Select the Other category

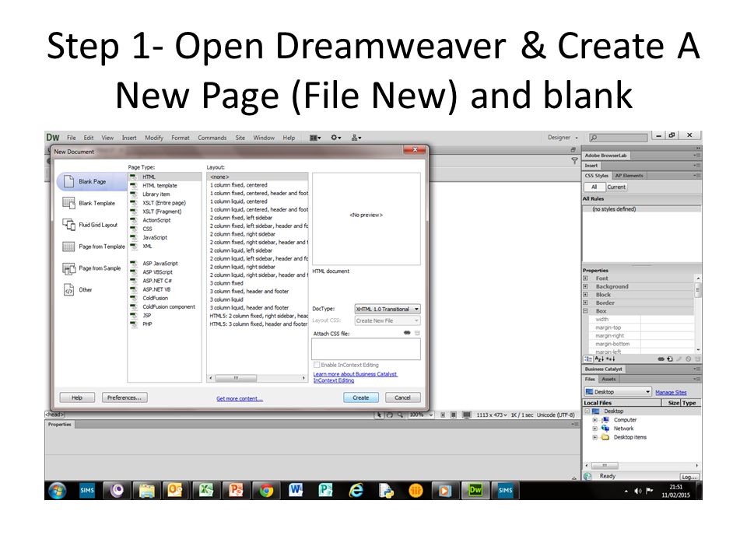pos(78,290)
